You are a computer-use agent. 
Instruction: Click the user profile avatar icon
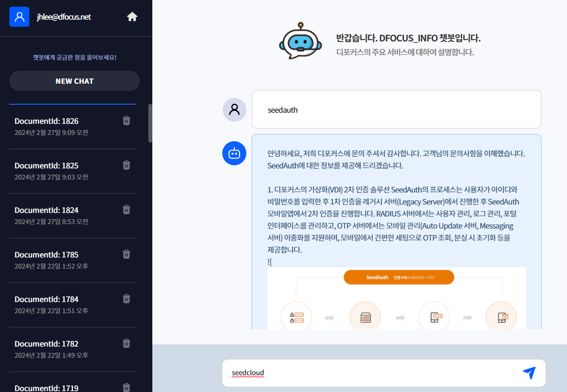point(19,17)
